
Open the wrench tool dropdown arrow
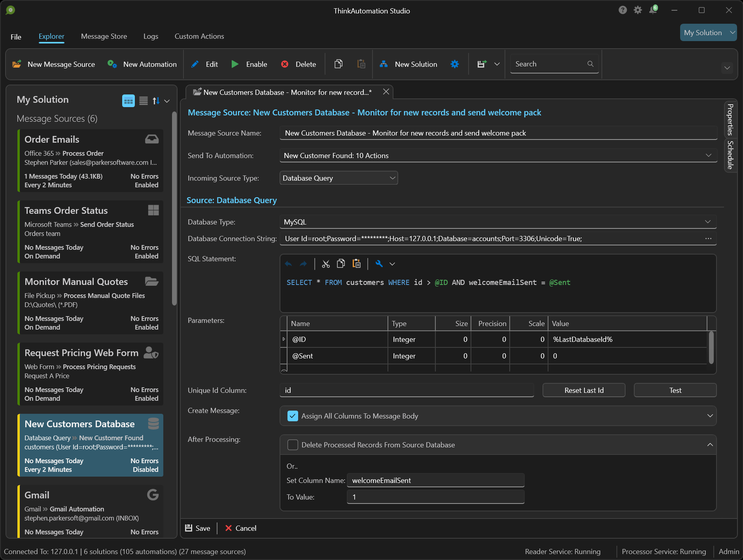click(x=392, y=264)
